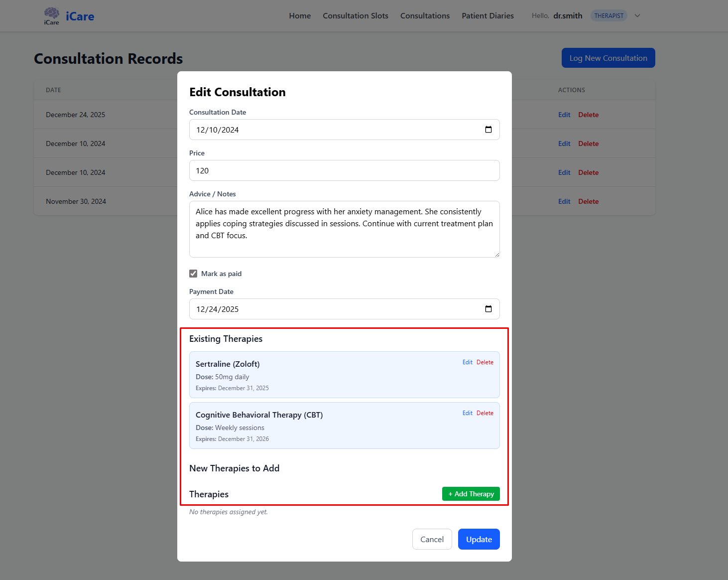Toggle the Mark as paid checkbox
728x580 pixels.
coord(193,274)
